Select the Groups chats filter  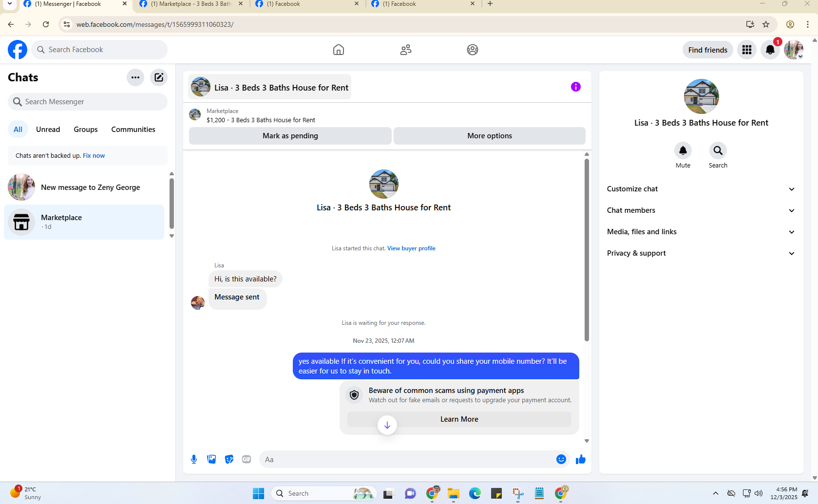(x=86, y=130)
